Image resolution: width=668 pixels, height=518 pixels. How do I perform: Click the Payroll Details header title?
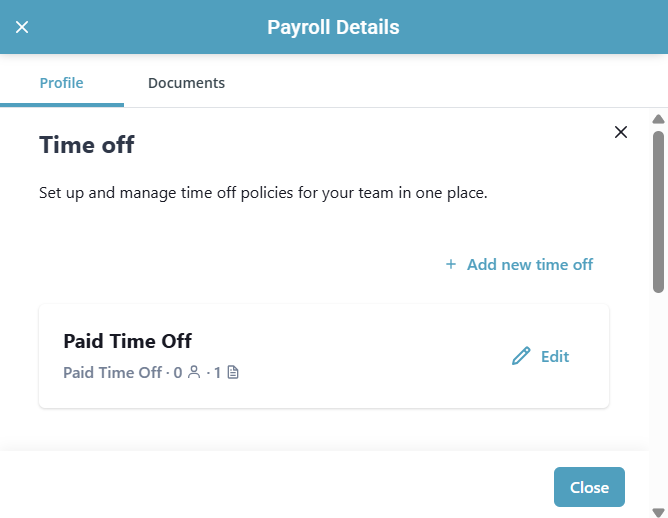[333, 27]
